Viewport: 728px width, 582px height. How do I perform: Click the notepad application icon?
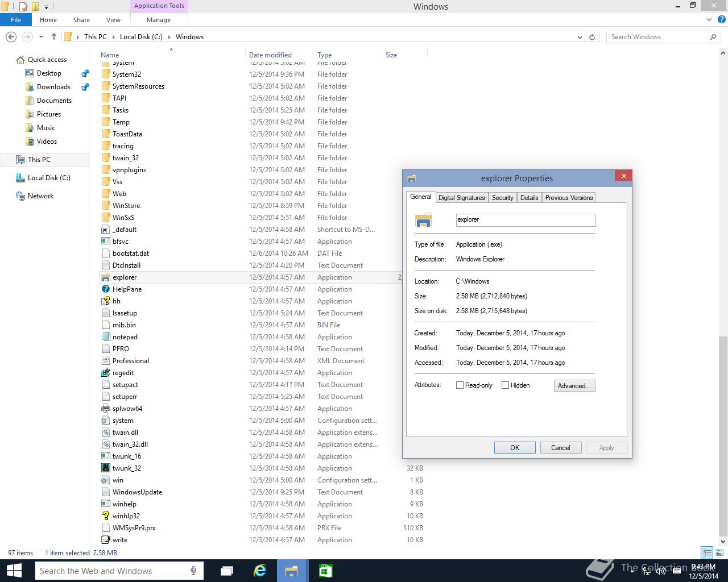pyautogui.click(x=105, y=337)
